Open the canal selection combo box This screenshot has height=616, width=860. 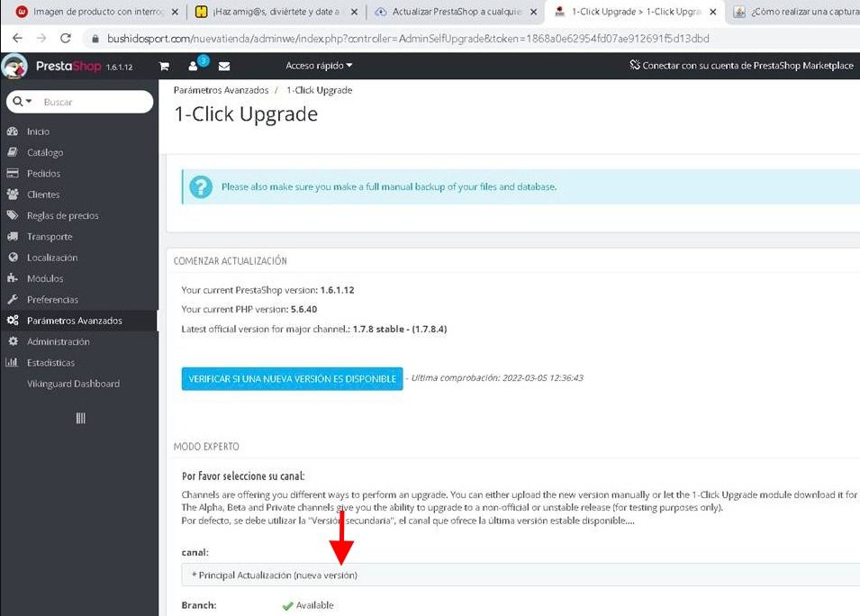520,575
